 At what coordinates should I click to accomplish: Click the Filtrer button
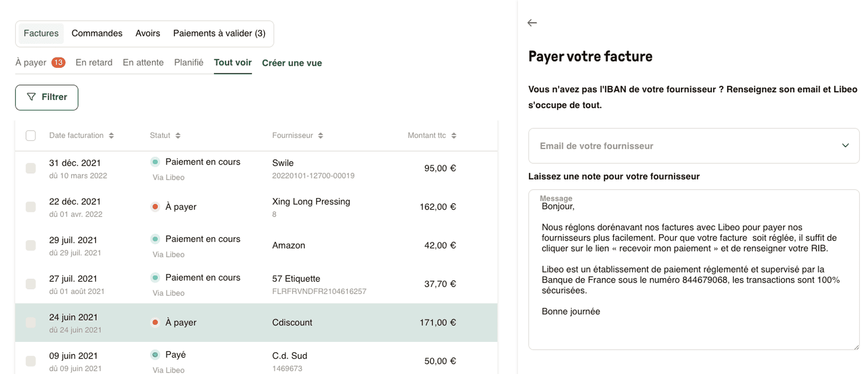pos(47,97)
